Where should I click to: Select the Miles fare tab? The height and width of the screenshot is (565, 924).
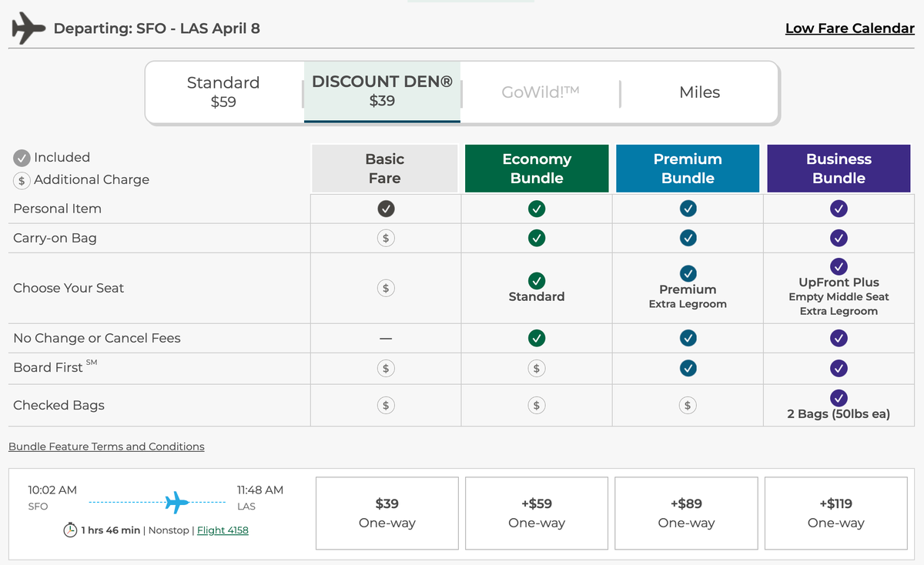[699, 92]
